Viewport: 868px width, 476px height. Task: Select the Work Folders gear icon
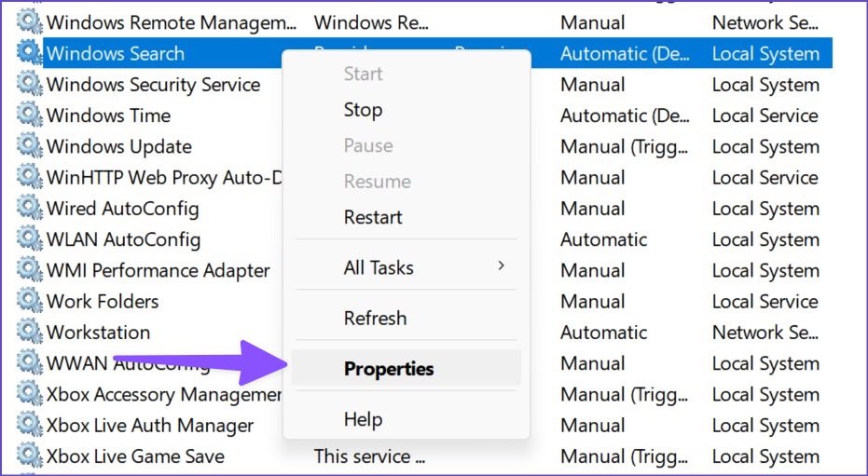point(29,301)
